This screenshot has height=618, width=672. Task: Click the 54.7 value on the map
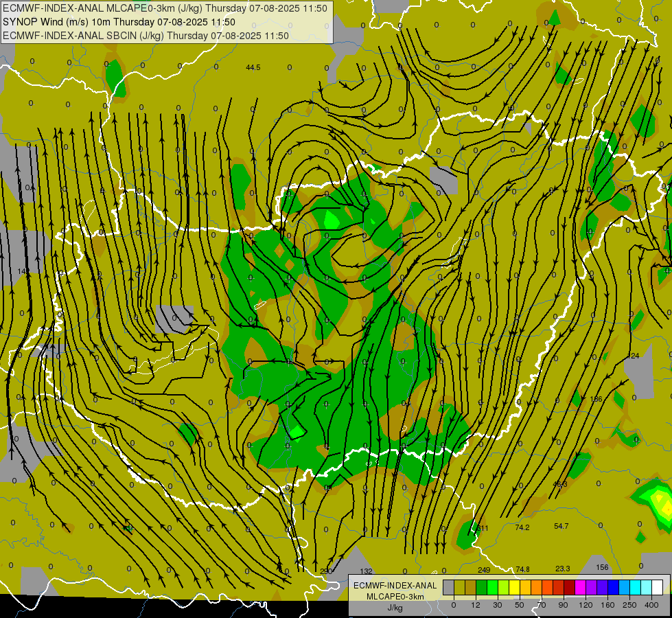pos(561,526)
